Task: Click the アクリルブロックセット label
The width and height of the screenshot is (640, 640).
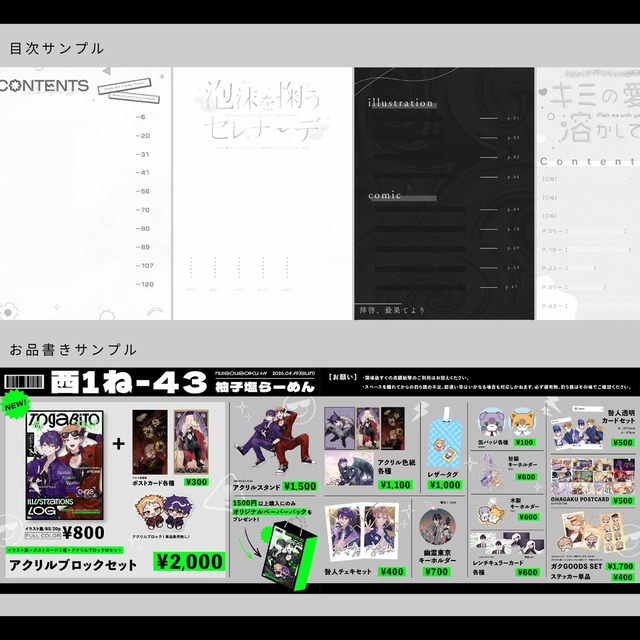Action: click(x=73, y=565)
